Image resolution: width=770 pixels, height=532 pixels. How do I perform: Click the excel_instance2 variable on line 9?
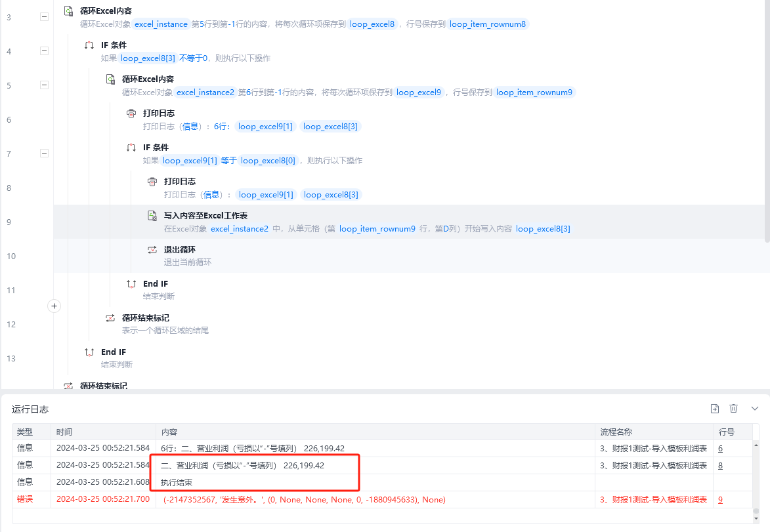coord(240,229)
